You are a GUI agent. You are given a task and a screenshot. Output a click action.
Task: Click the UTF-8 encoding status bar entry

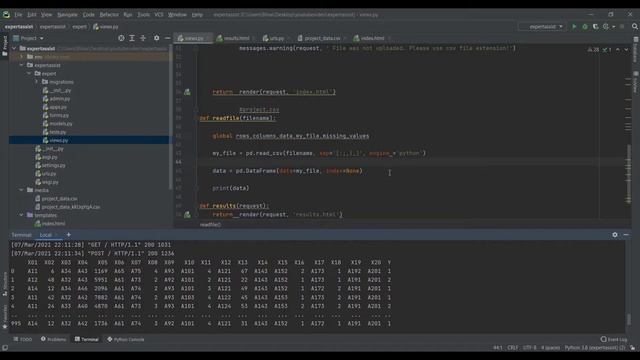(529, 348)
